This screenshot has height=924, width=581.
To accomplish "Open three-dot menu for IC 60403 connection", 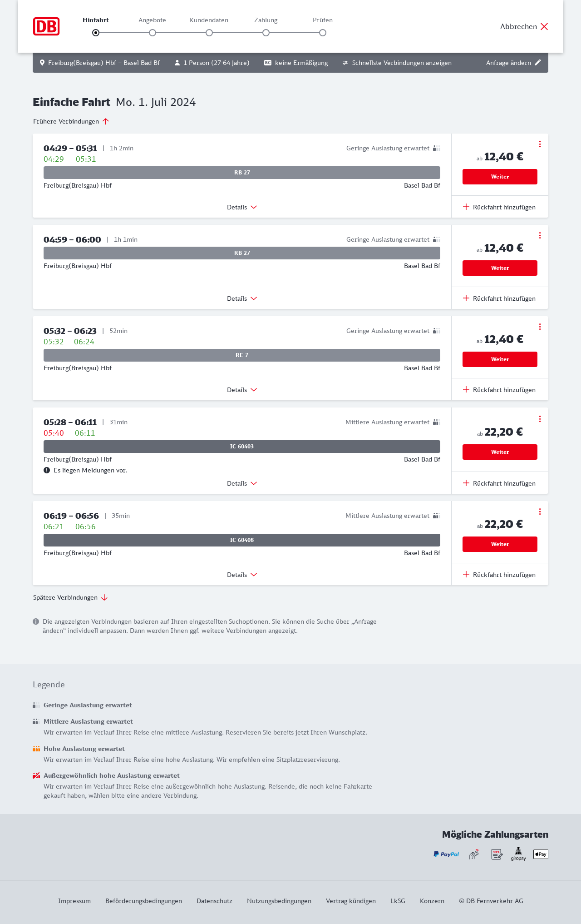I will (540, 419).
